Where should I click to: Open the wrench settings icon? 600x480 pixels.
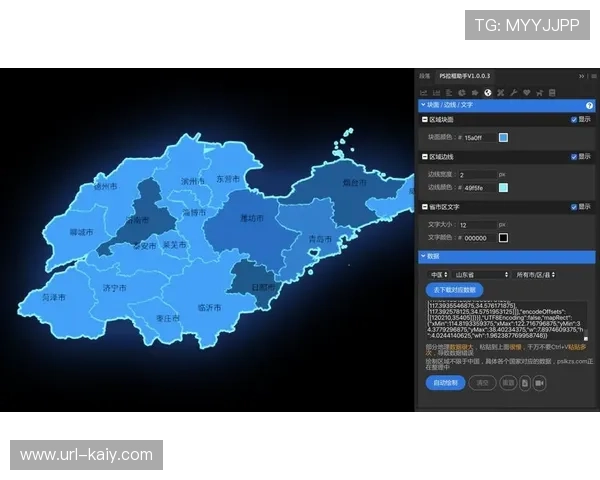point(514,92)
